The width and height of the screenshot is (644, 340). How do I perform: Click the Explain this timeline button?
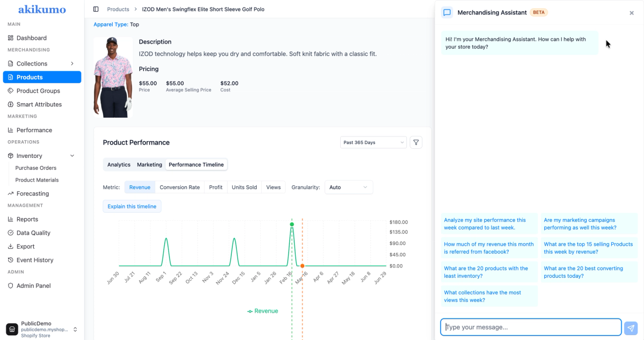(132, 206)
